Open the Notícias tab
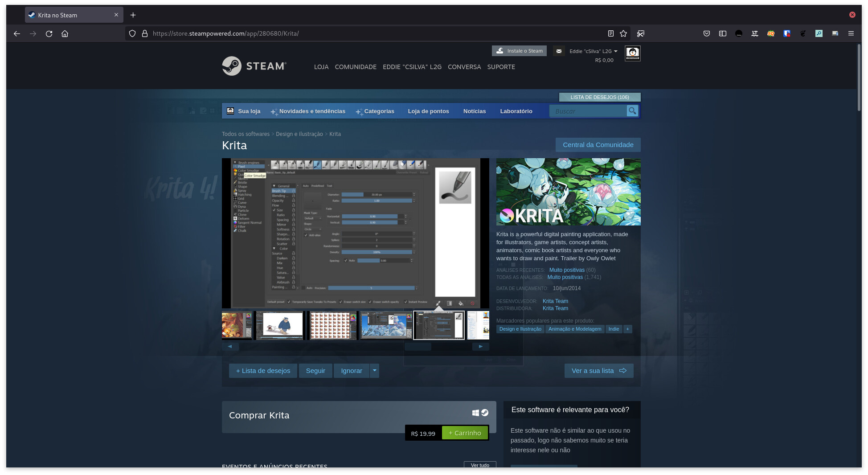The height and width of the screenshot is (475, 868). [x=475, y=111]
